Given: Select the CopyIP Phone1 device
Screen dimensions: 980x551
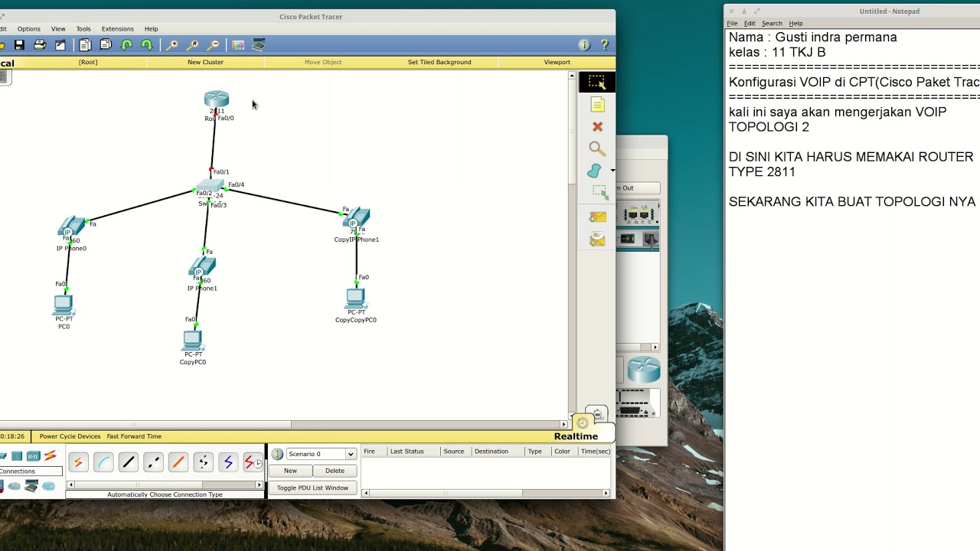Looking at the screenshot, I should (356, 219).
